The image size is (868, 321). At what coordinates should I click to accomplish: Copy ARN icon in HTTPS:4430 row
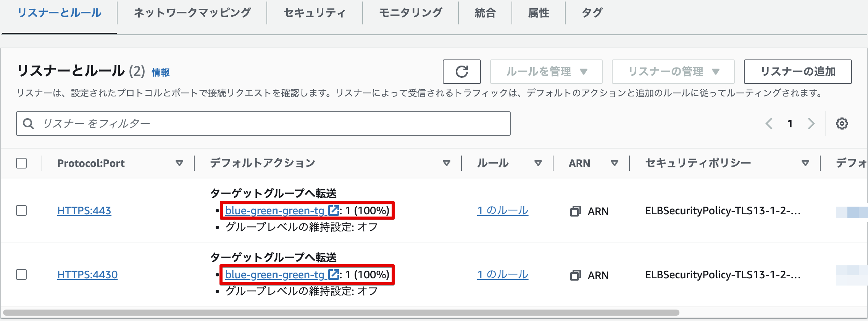coord(575,275)
